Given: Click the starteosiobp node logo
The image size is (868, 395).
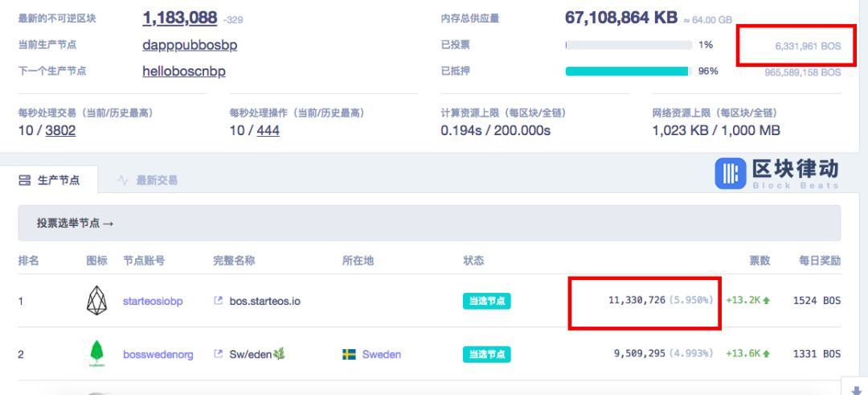Looking at the screenshot, I should click(x=97, y=301).
